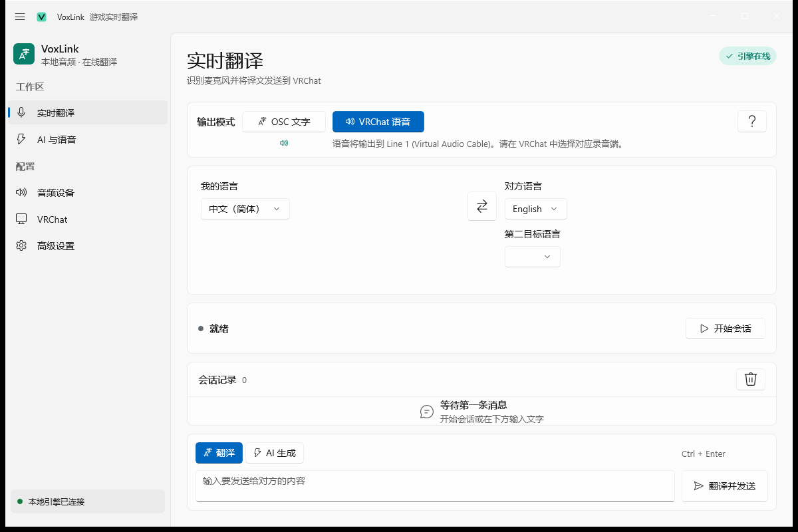The width and height of the screenshot is (798, 532).
Task: Clear conversation log with trash icon
Action: point(751,379)
